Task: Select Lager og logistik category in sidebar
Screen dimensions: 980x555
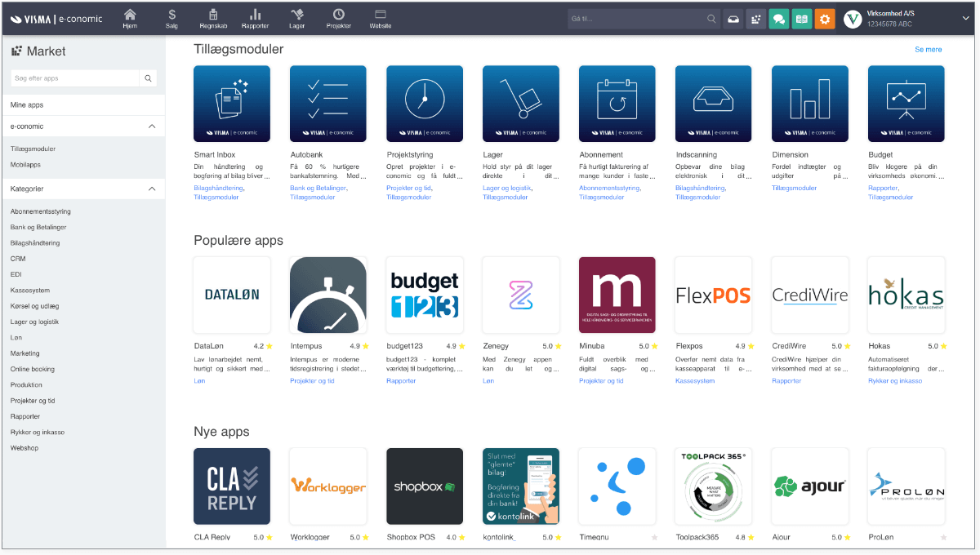Action: pos(35,322)
